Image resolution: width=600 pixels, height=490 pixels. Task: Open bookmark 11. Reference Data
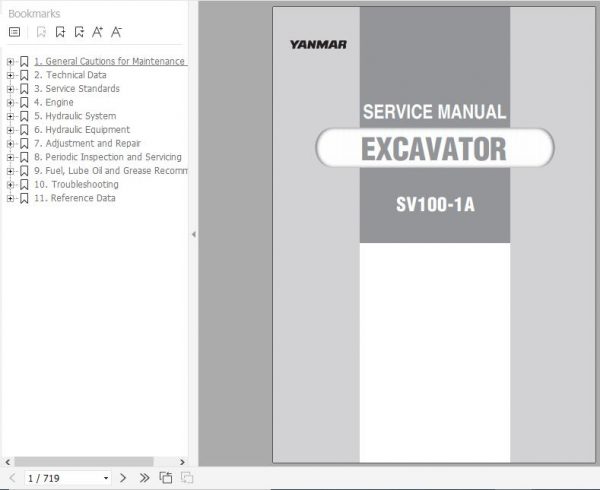75,198
